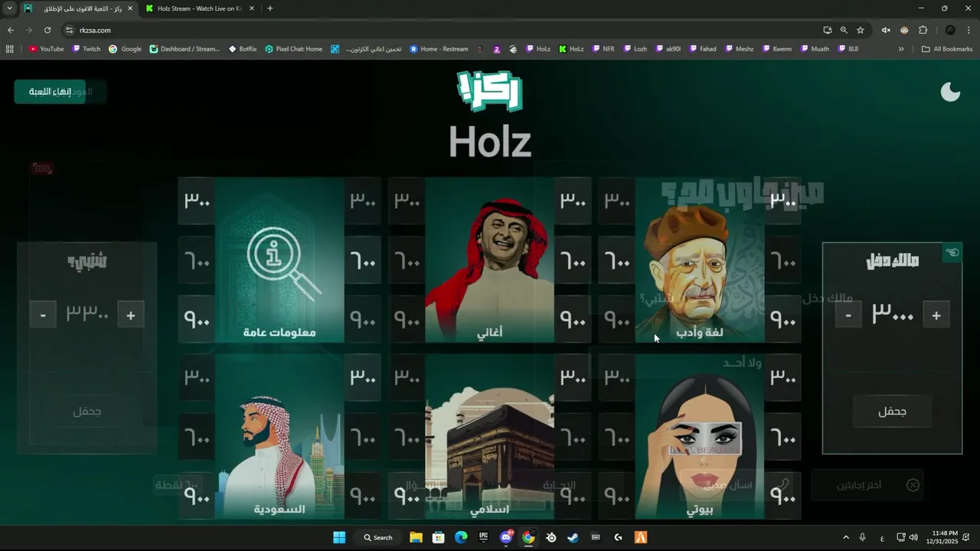Open volume control in system tray
The height and width of the screenshot is (551, 980).
coord(913,537)
